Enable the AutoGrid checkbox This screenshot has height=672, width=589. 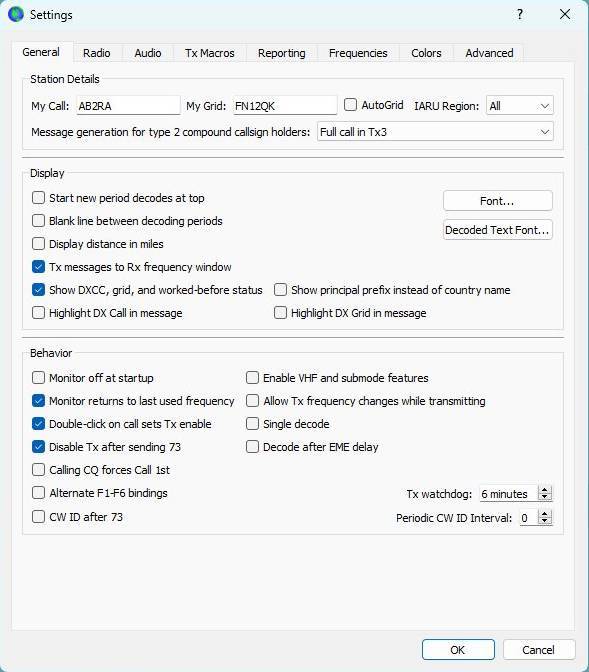click(350, 105)
